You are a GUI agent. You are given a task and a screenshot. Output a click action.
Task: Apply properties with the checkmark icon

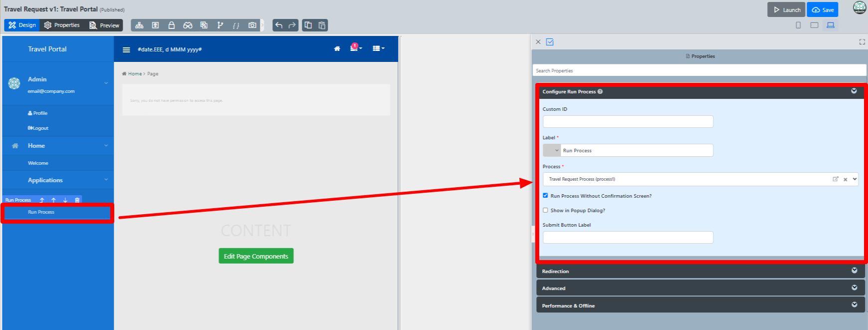(550, 42)
